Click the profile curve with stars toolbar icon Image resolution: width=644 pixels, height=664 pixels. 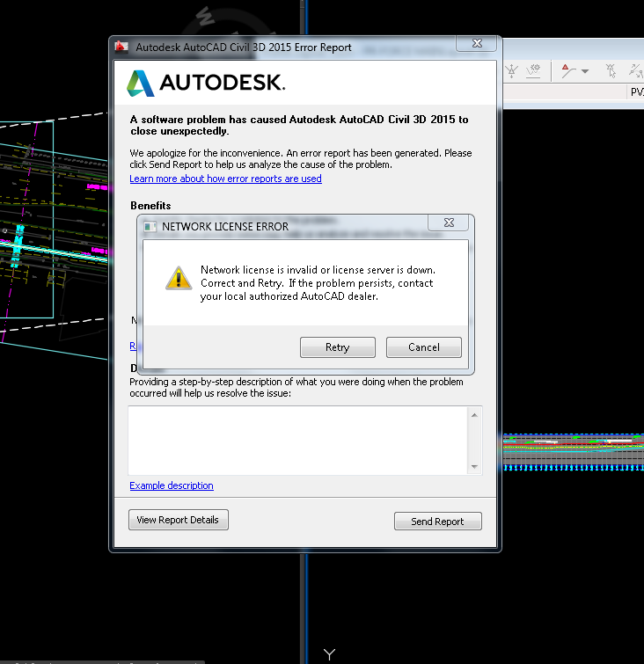tap(533, 70)
